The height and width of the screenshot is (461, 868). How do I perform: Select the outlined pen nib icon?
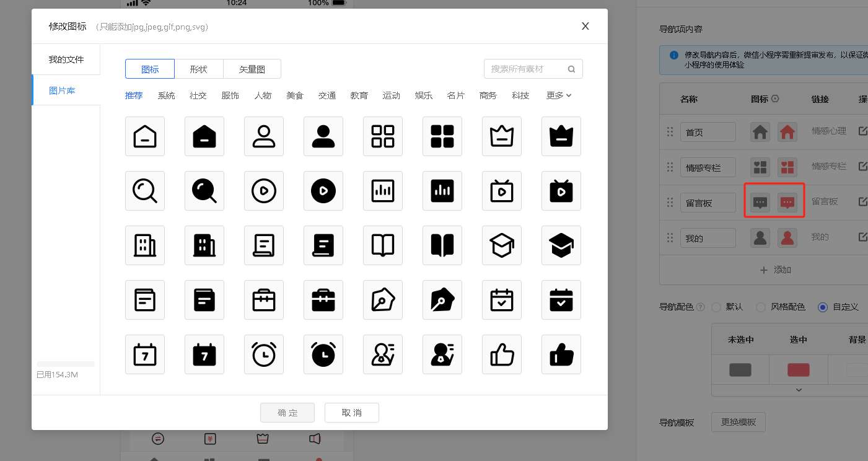[383, 300]
